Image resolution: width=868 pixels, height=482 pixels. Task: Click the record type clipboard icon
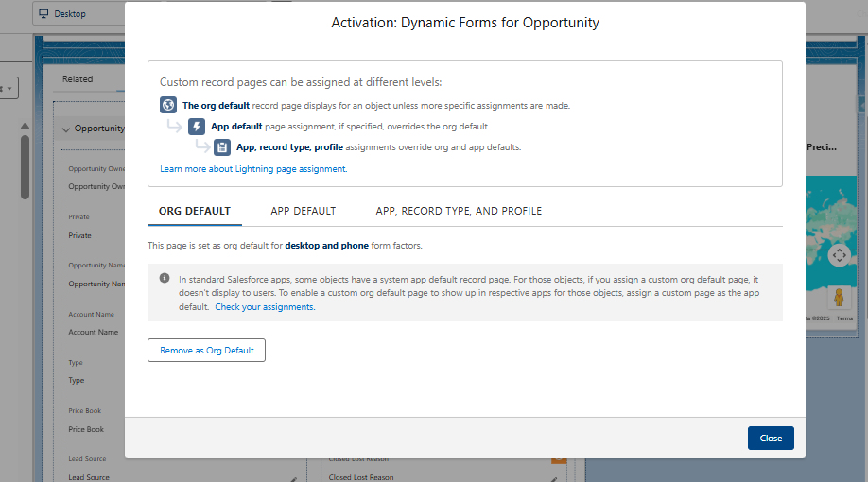(222, 147)
